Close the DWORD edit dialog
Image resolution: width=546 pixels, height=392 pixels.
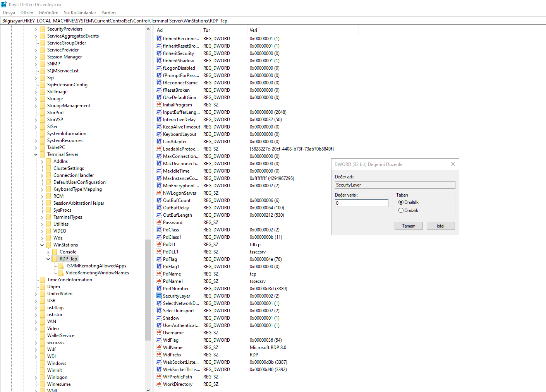453,164
